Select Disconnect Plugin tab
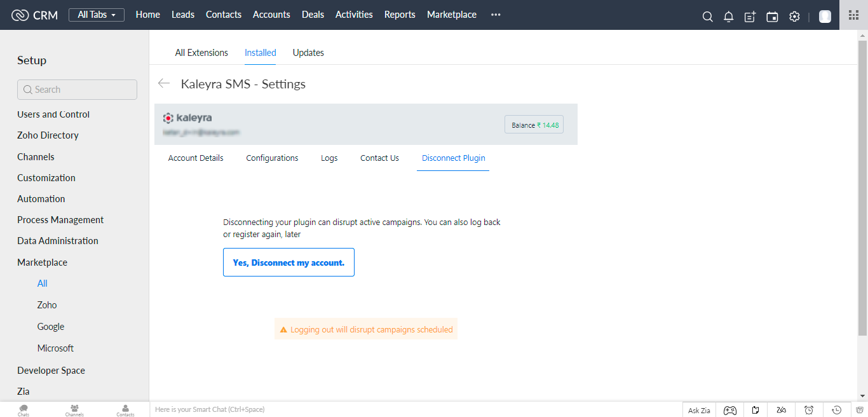 point(454,158)
